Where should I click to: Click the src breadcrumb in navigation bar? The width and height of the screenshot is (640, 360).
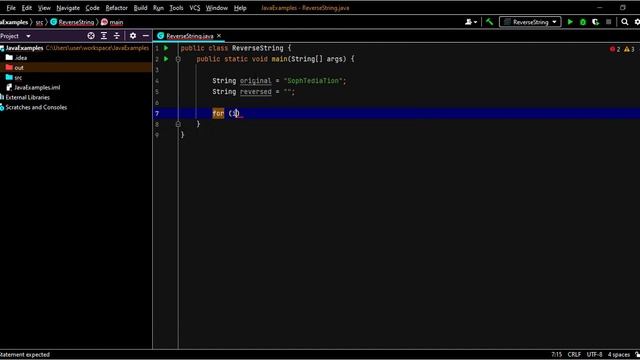click(39, 22)
